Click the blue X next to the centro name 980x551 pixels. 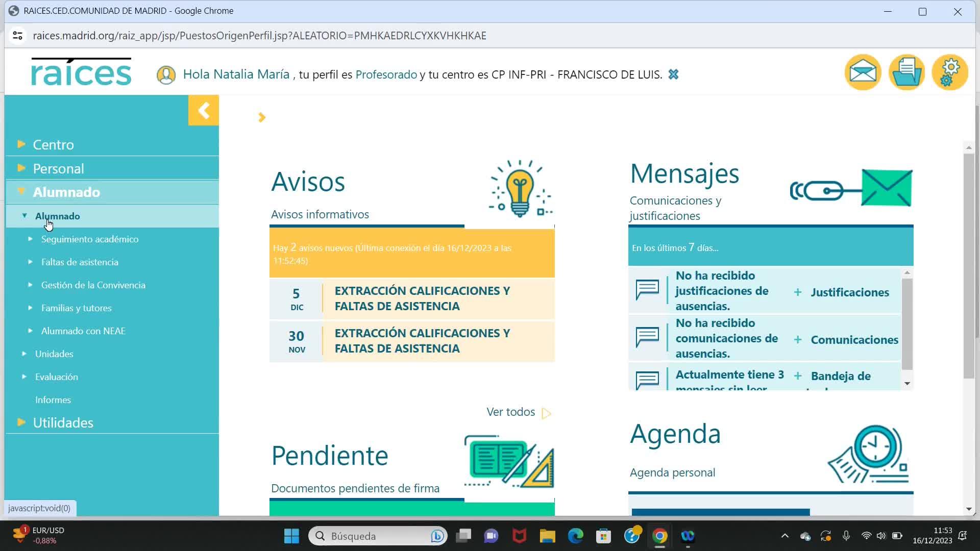point(673,74)
